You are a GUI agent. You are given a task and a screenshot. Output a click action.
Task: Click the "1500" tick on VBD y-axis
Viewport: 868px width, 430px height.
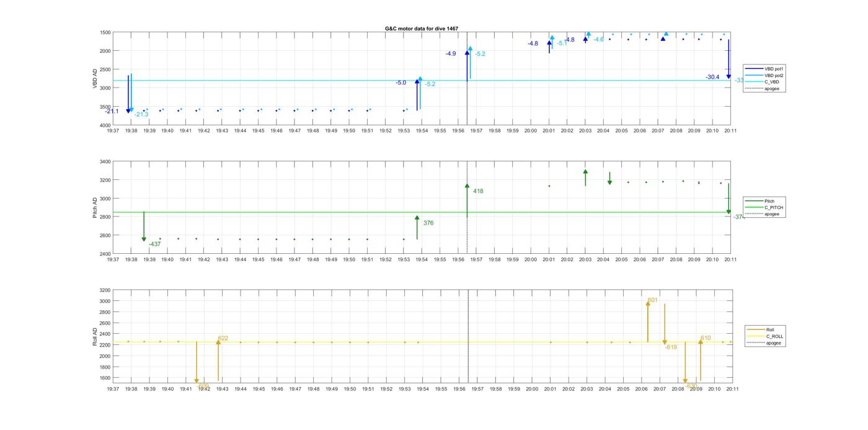pyautogui.click(x=104, y=32)
